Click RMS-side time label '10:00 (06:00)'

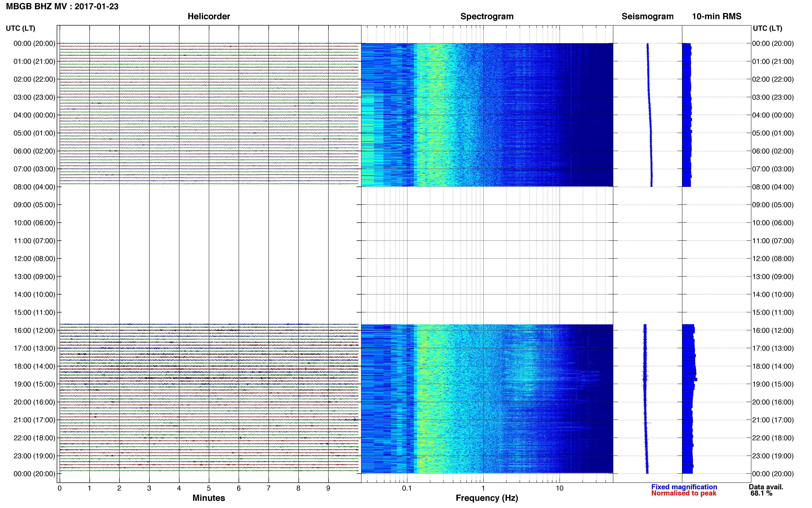point(773,223)
